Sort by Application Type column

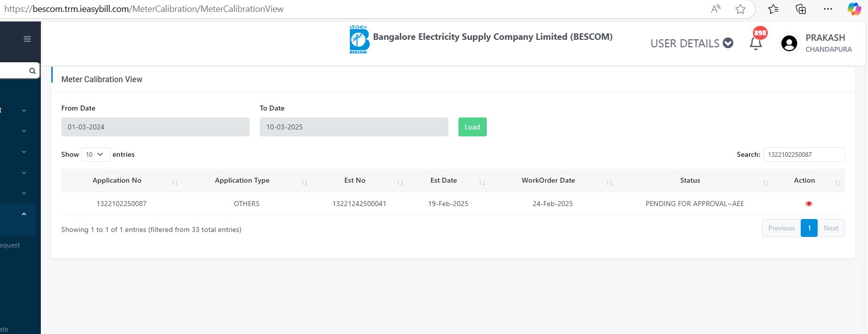coord(247,180)
